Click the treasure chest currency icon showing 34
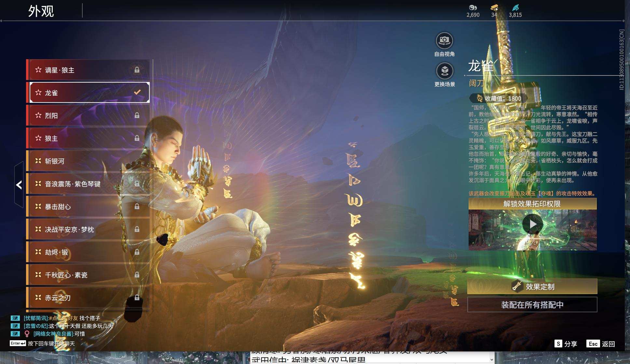 [x=494, y=8]
